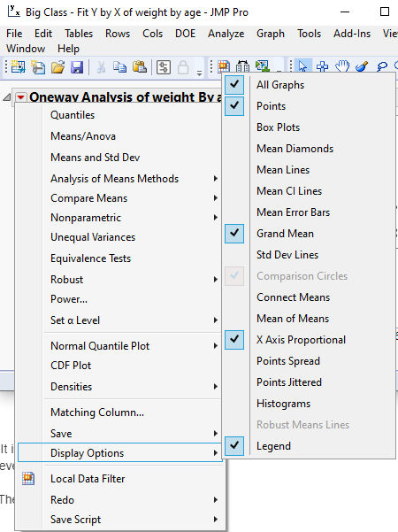Click the Local Data Filter icon
398x532 pixels.
click(28, 478)
